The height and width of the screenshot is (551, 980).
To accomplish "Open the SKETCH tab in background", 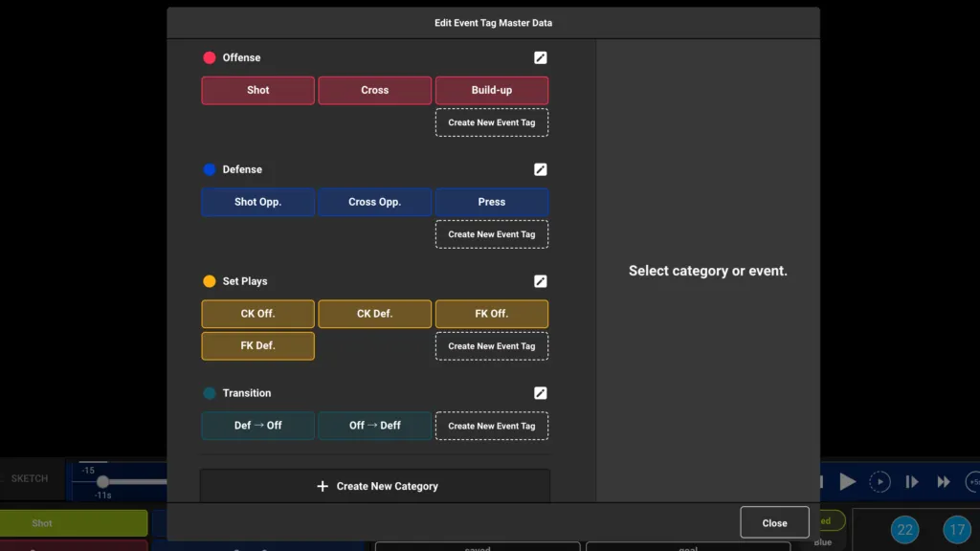I will pyautogui.click(x=30, y=478).
